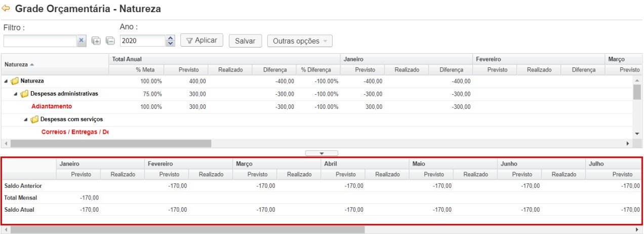Collapse all rows with the minus icon
The height and width of the screenshot is (234, 644).
pos(110,42)
